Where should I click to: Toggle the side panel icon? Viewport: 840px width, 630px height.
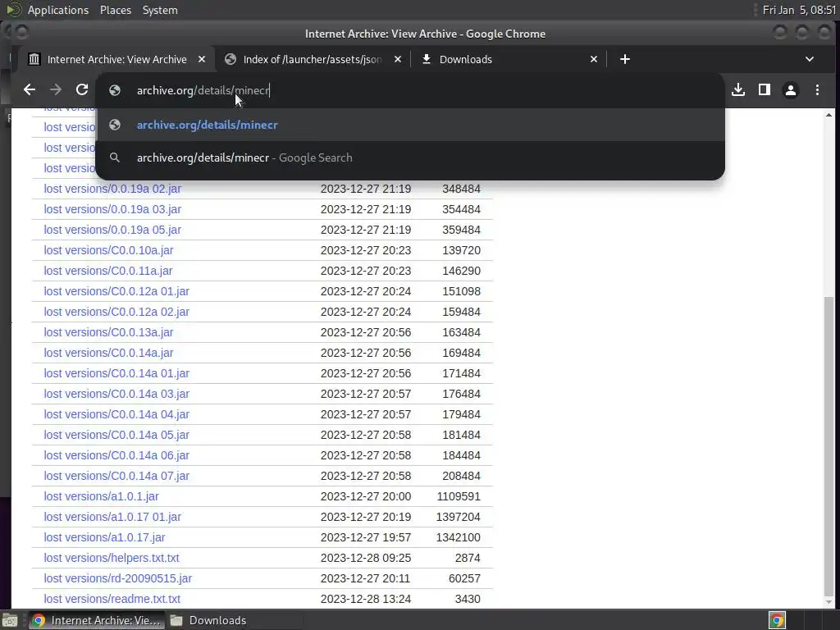pyautogui.click(x=765, y=90)
